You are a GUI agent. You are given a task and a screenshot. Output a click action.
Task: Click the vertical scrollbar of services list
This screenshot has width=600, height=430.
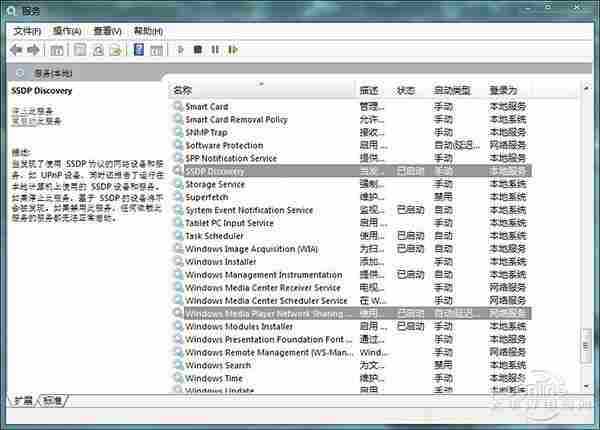586,240
